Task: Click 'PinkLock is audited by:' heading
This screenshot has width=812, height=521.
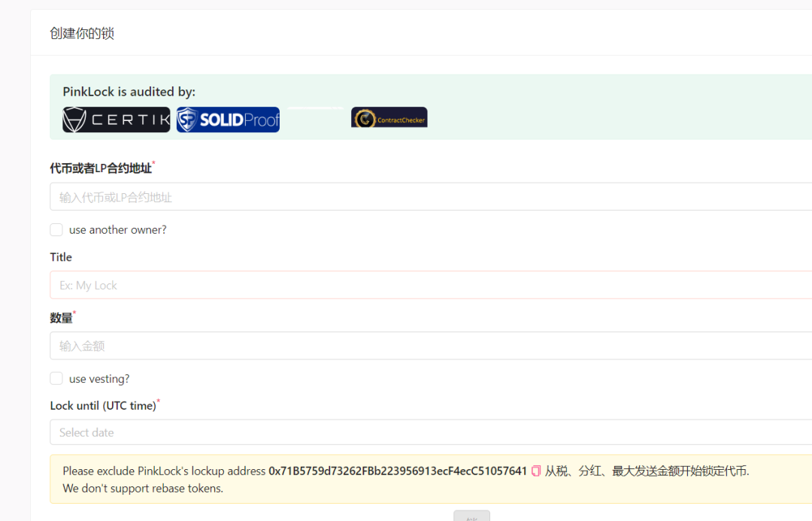Action: (x=129, y=92)
